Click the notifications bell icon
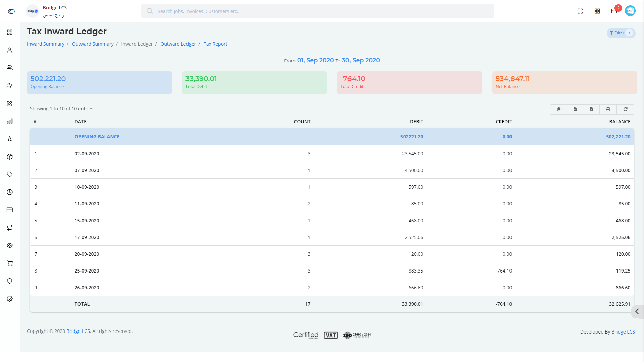Image resolution: width=644 pixels, height=362 pixels. click(614, 11)
